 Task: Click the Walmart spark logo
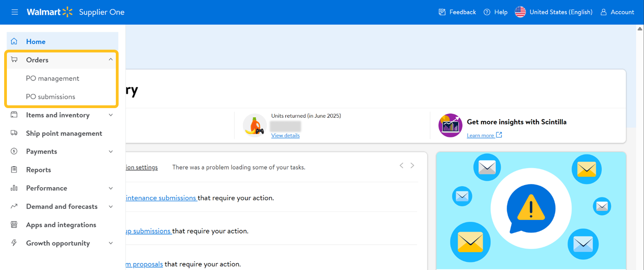[68, 12]
